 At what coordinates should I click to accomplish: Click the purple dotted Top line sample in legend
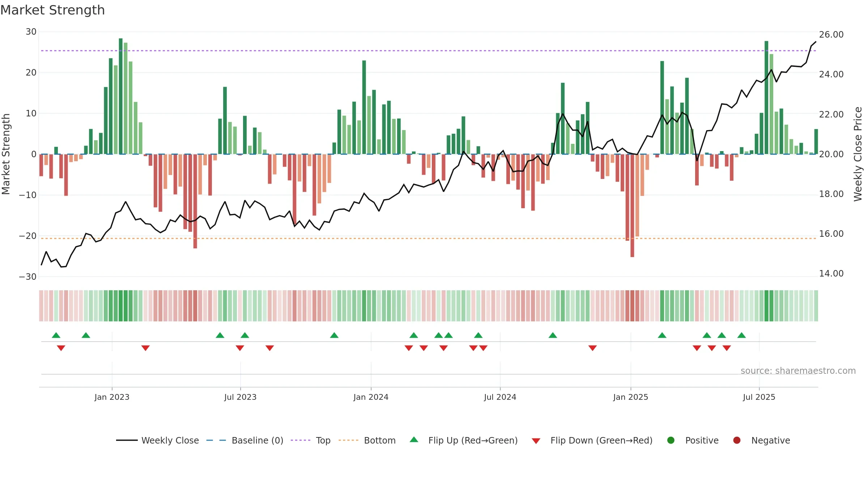point(301,440)
